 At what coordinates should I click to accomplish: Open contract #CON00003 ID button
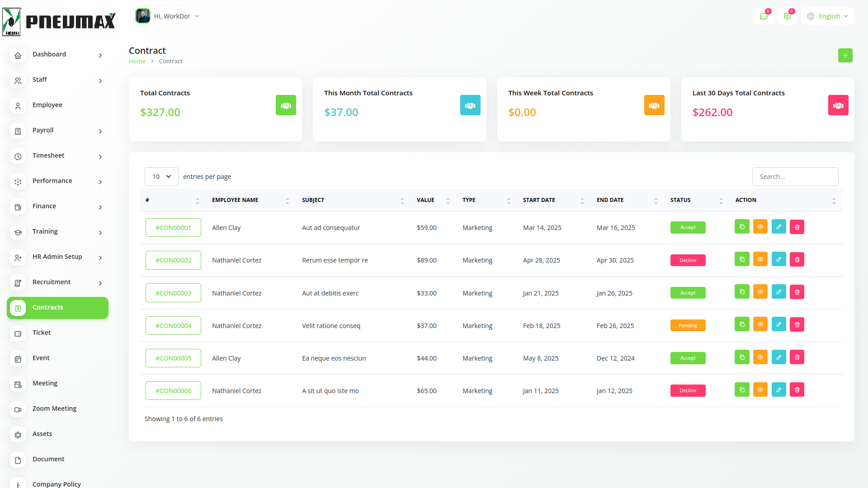coord(173,293)
